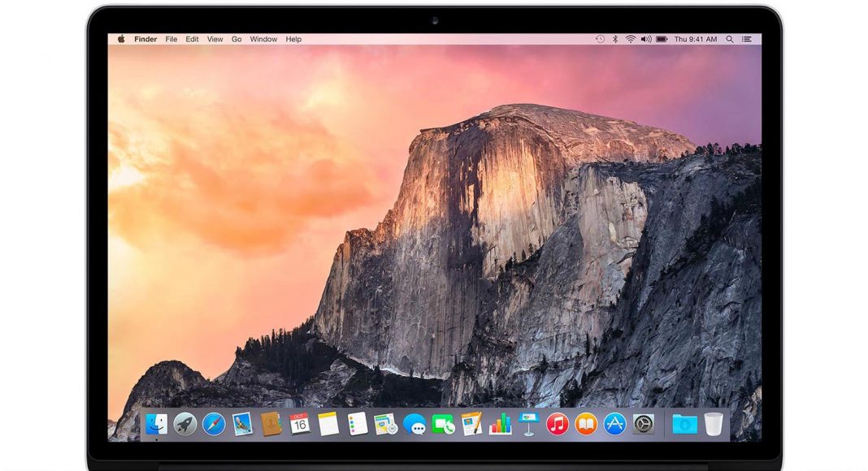Launch FaceTime green icon

443,425
